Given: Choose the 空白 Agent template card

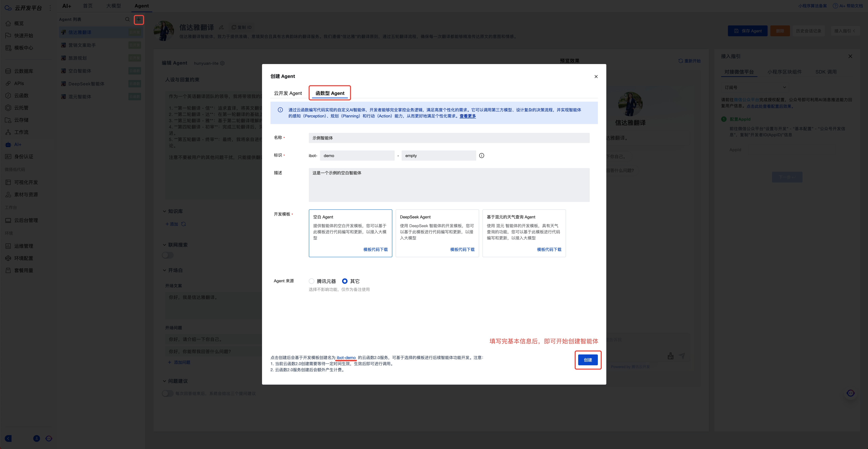Looking at the screenshot, I should pos(350,233).
